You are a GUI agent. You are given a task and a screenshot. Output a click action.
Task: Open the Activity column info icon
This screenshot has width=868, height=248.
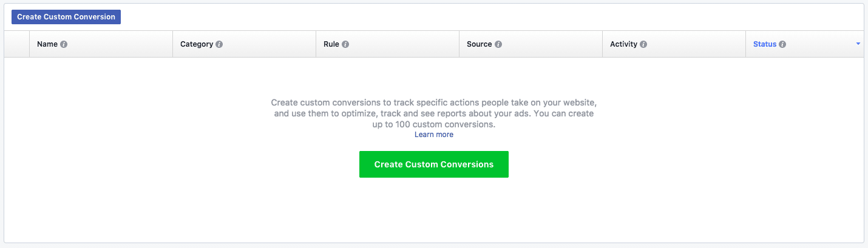point(643,44)
